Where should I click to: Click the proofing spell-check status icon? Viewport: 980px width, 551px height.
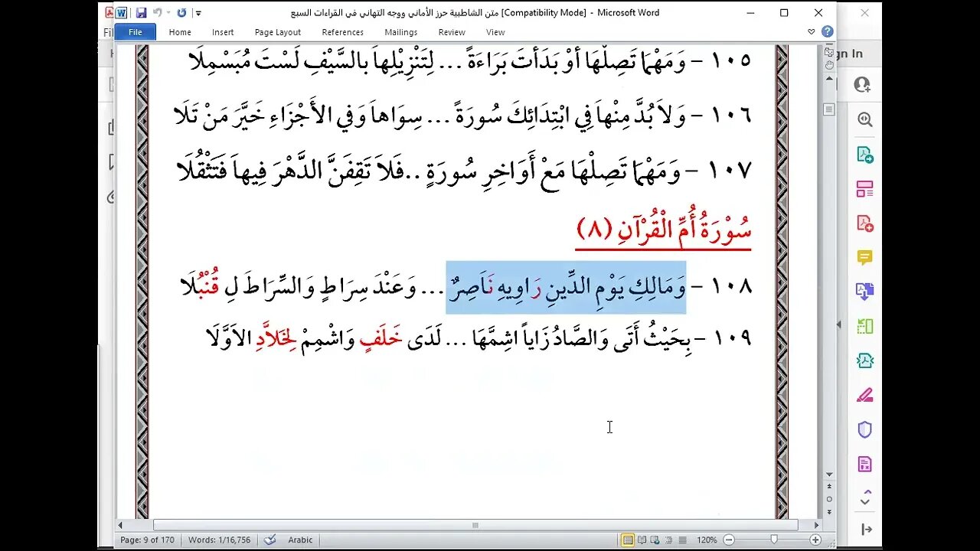(x=269, y=540)
